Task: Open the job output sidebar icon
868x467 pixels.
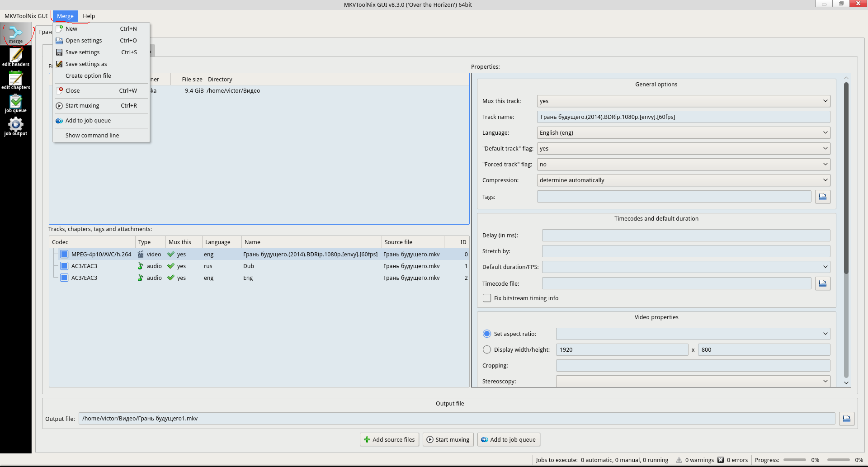Action: (x=16, y=126)
